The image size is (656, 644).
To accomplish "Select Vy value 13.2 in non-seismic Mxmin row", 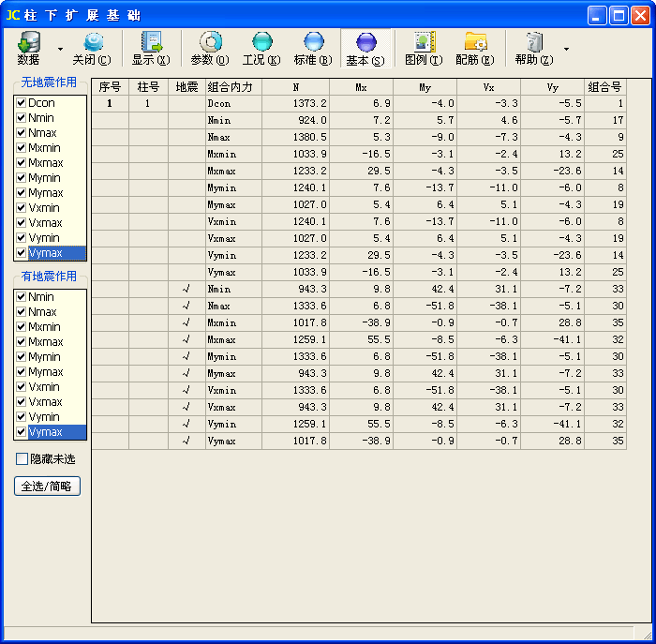I will point(552,154).
